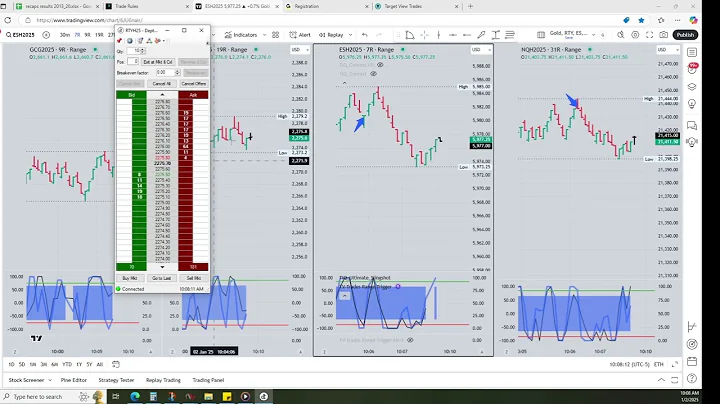Toggle TV-Trades Range Trigger Alert visibility
720x404 pixels.
pos(410,340)
